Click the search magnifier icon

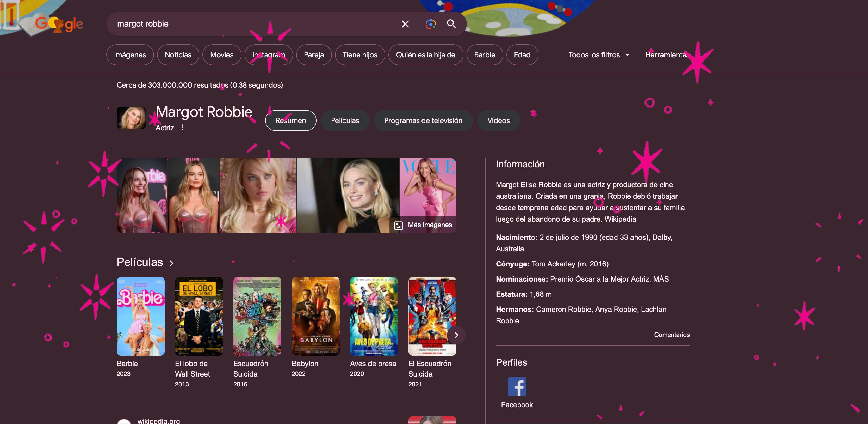point(451,24)
